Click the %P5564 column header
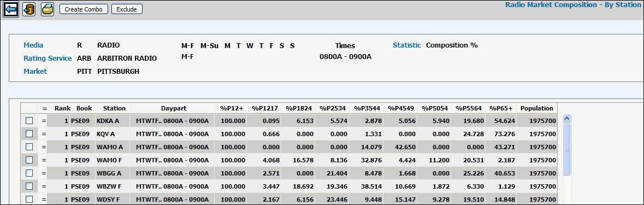 [x=468, y=108]
